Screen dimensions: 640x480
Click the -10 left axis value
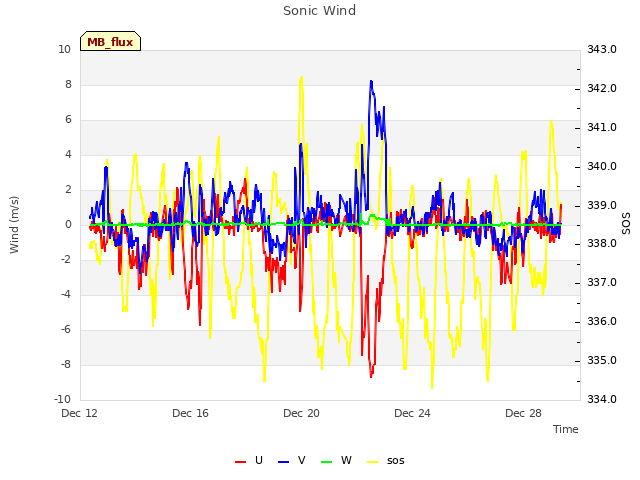pos(62,399)
